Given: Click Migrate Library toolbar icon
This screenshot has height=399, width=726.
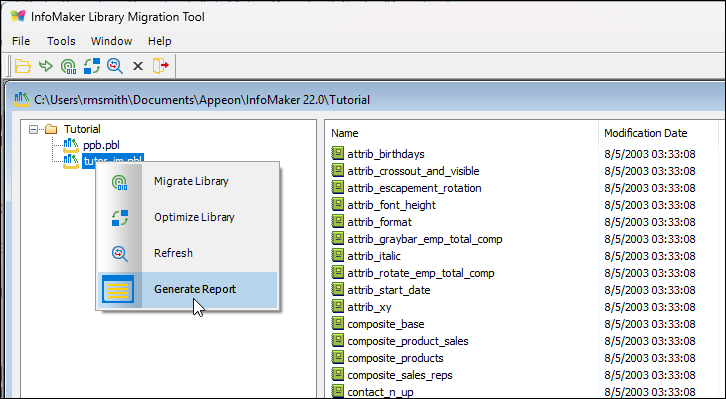Looking at the screenshot, I should click(69, 66).
